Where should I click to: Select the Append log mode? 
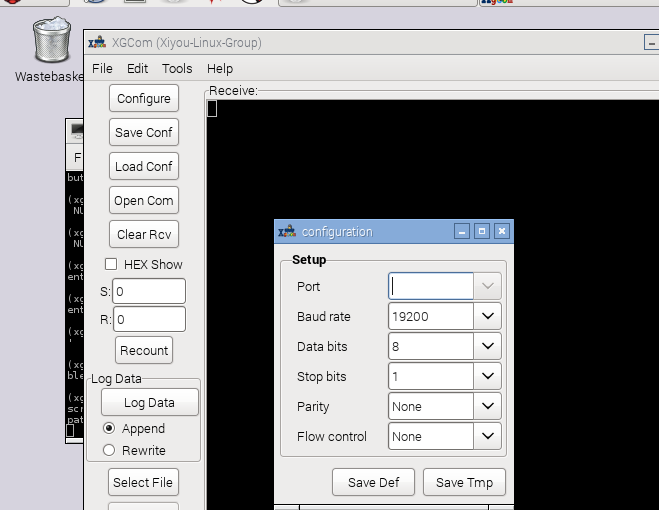(109, 428)
